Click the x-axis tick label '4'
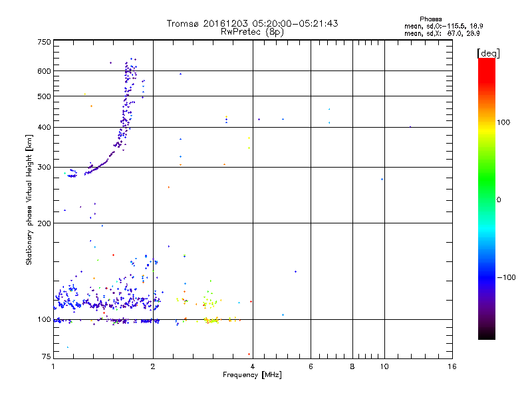 253,366
